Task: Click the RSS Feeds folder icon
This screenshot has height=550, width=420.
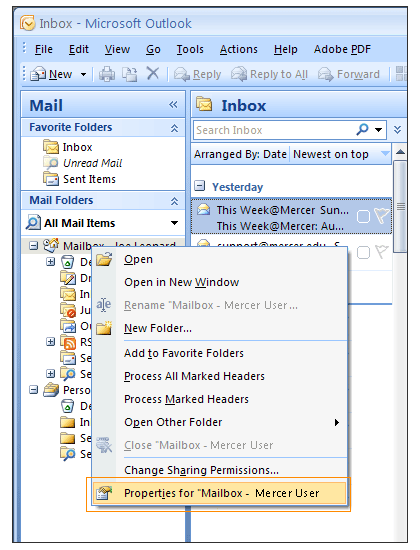Action: [68, 342]
